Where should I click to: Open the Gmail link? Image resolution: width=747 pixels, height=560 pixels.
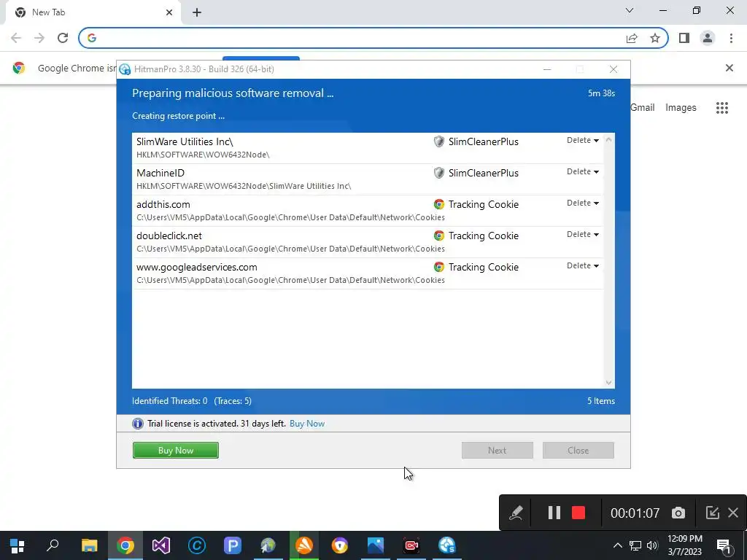pyautogui.click(x=642, y=108)
